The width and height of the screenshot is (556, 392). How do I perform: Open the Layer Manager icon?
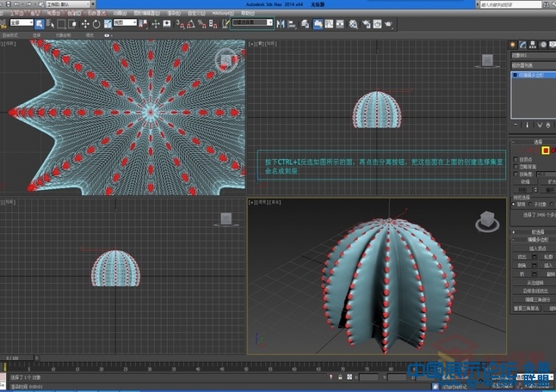(305, 24)
